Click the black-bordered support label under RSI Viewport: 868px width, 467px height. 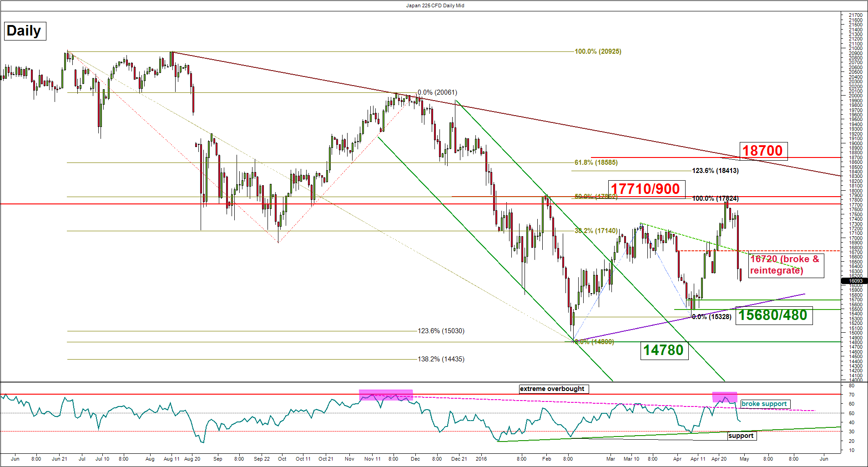(x=741, y=436)
